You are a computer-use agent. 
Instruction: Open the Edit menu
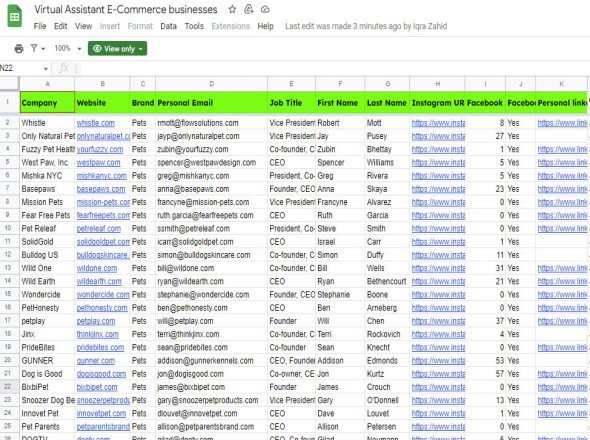click(x=61, y=26)
